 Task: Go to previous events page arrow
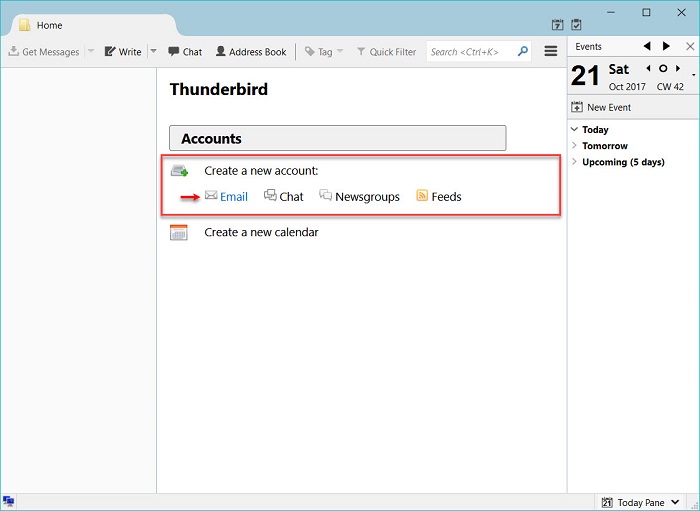647,46
